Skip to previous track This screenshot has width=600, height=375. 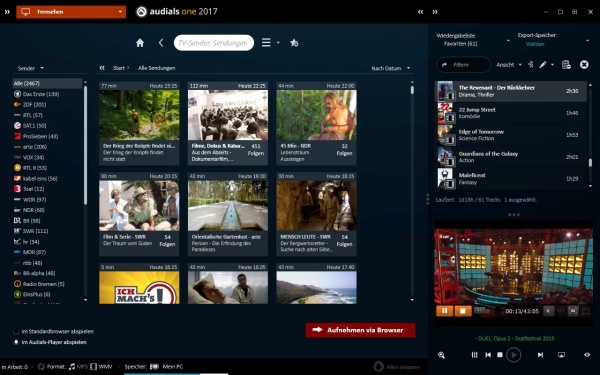tap(488, 355)
